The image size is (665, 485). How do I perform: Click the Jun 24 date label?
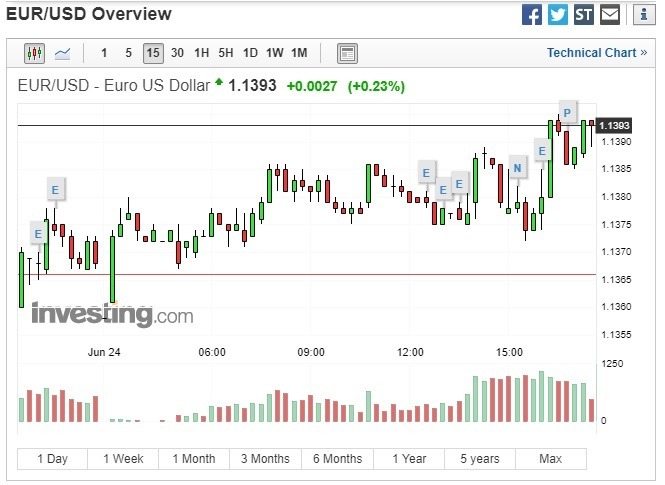104,352
